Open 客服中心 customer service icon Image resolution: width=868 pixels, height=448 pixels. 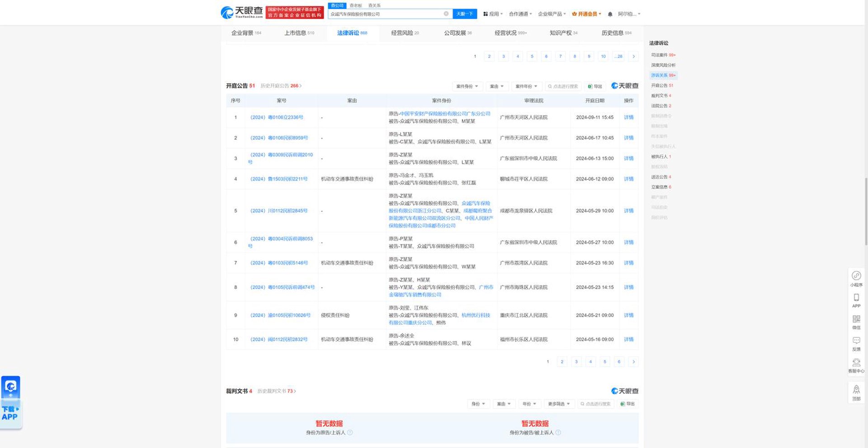856,365
